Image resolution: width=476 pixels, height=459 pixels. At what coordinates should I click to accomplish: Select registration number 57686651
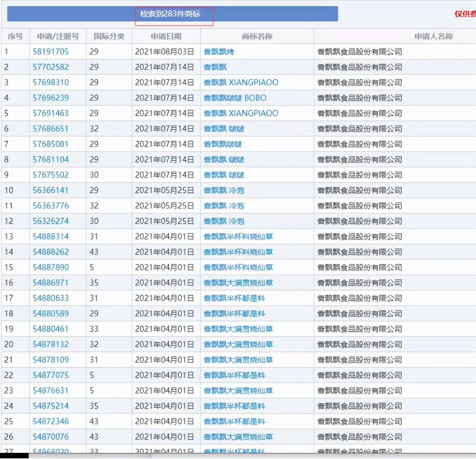click(51, 129)
